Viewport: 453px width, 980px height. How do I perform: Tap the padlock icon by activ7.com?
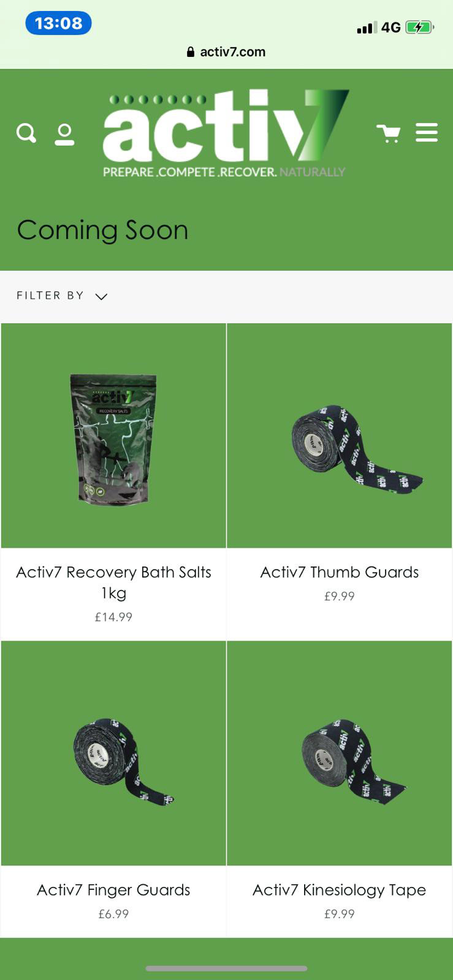191,52
